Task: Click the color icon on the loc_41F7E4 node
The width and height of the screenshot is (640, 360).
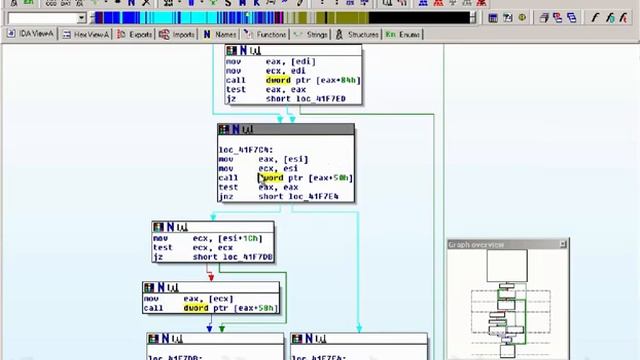Action: click(297, 338)
